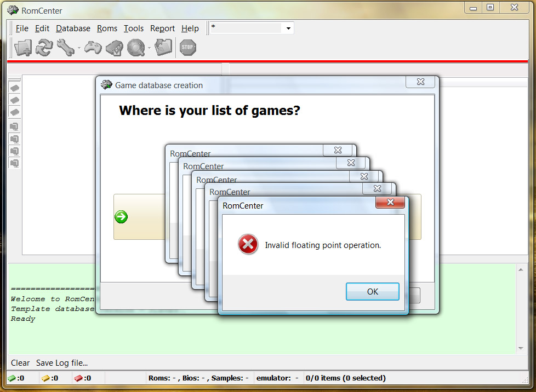
Task: Click into the filter field showing an asterisk
Action: (246, 28)
